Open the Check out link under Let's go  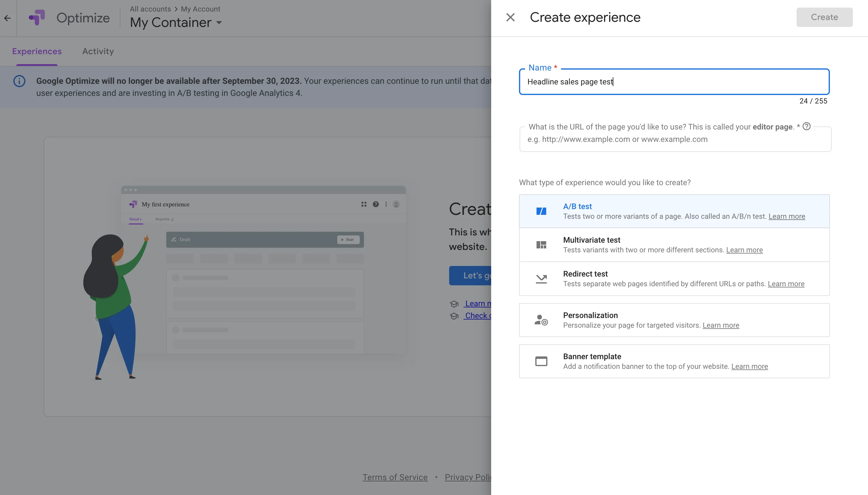pyautogui.click(x=478, y=316)
